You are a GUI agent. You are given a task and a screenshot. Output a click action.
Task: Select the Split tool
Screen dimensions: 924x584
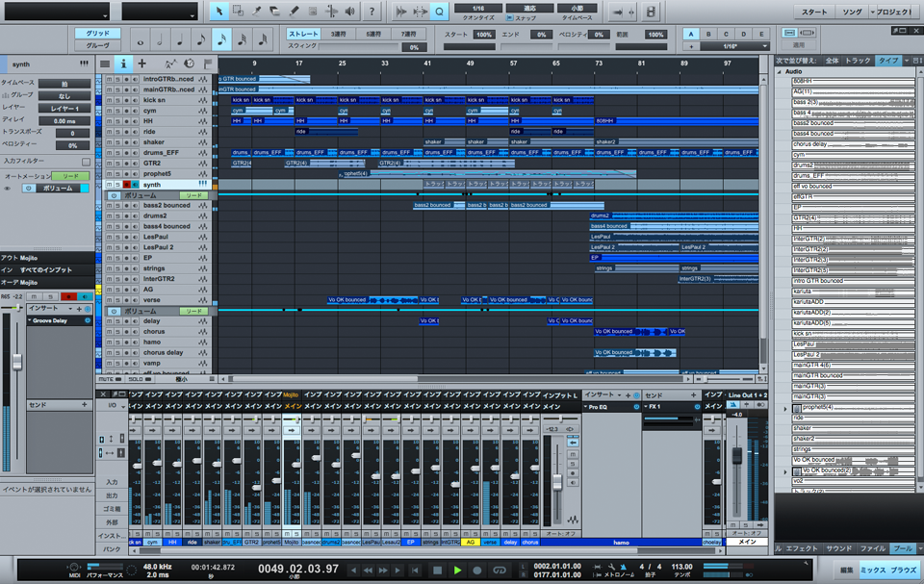256,12
